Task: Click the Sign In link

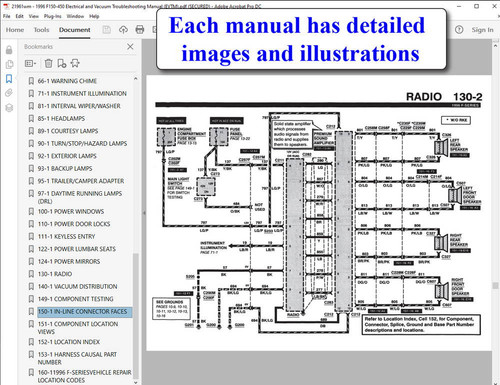Action: coord(482,30)
